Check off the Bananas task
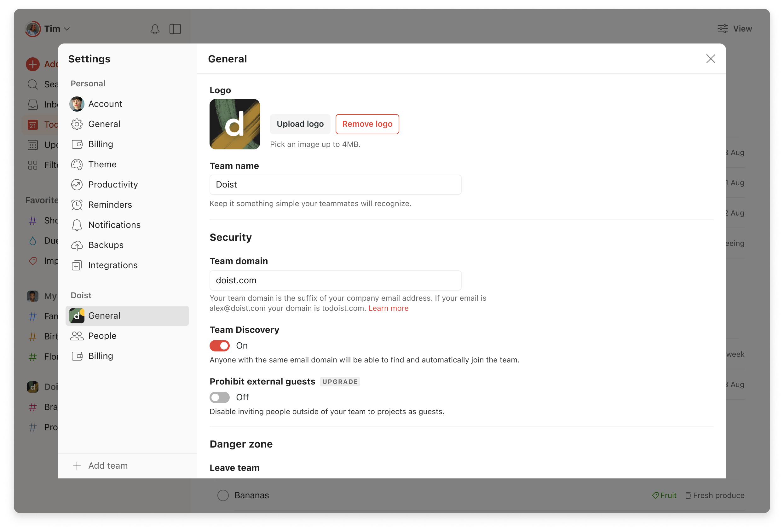This screenshot has height=532, width=784. (x=223, y=495)
